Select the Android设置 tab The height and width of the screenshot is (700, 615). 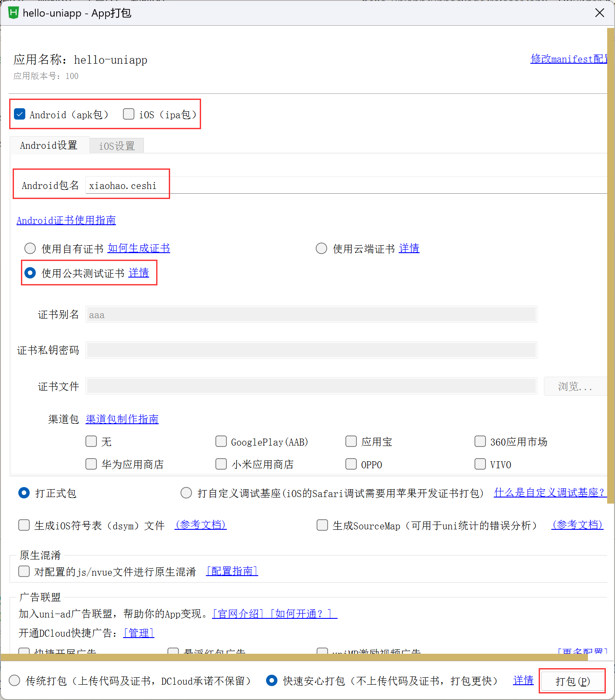pos(49,145)
